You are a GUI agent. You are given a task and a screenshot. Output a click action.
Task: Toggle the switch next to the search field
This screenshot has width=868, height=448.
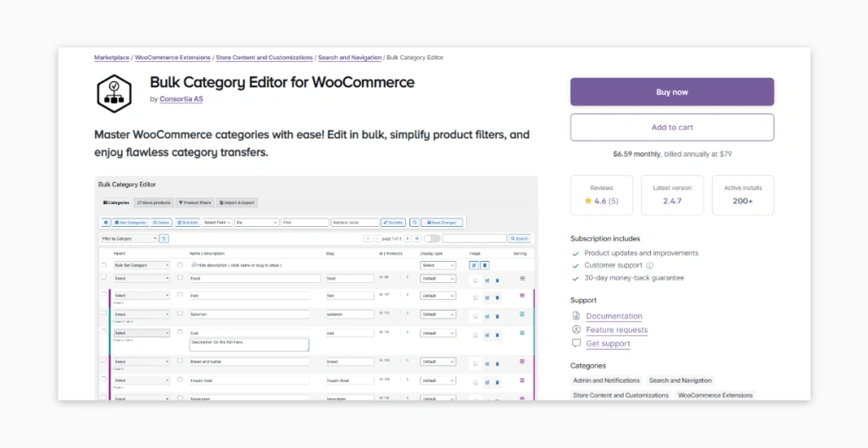tap(431, 238)
